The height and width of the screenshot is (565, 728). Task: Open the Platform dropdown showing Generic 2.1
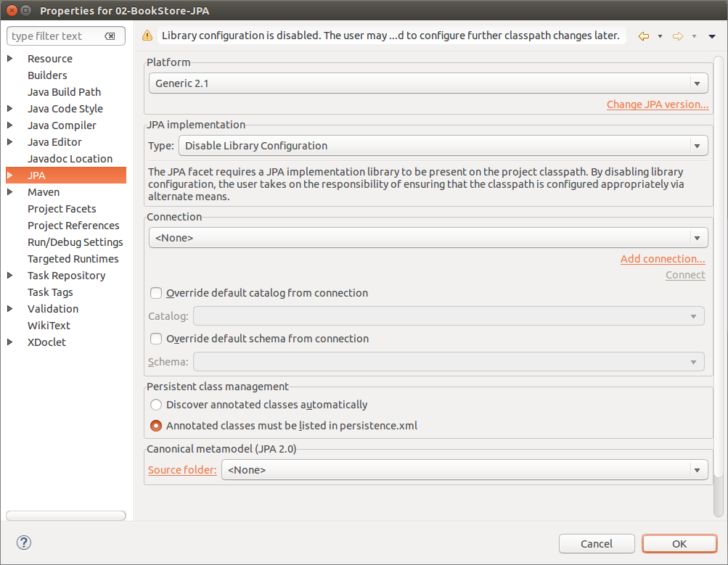pyautogui.click(x=428, y=83)
